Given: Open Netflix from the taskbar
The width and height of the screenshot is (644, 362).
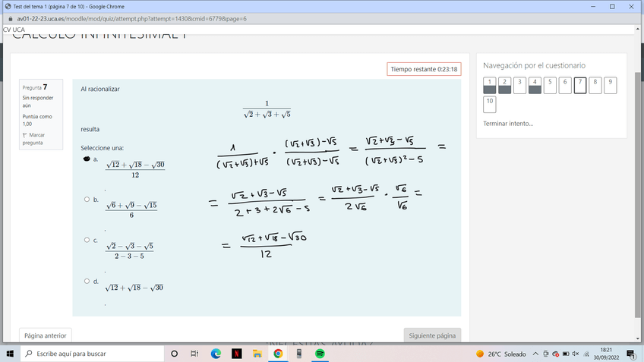Looking at the screenshot, I should point(237,354).
